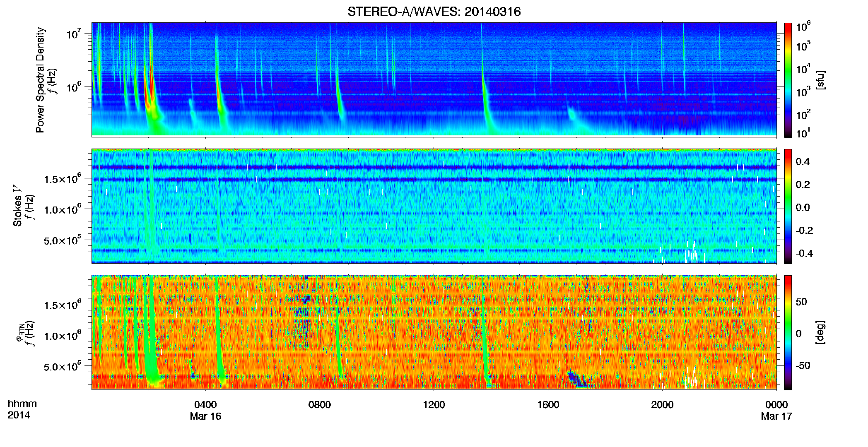Click the 0.0 tick on Stokes V colorbar

tap(803, 208)
